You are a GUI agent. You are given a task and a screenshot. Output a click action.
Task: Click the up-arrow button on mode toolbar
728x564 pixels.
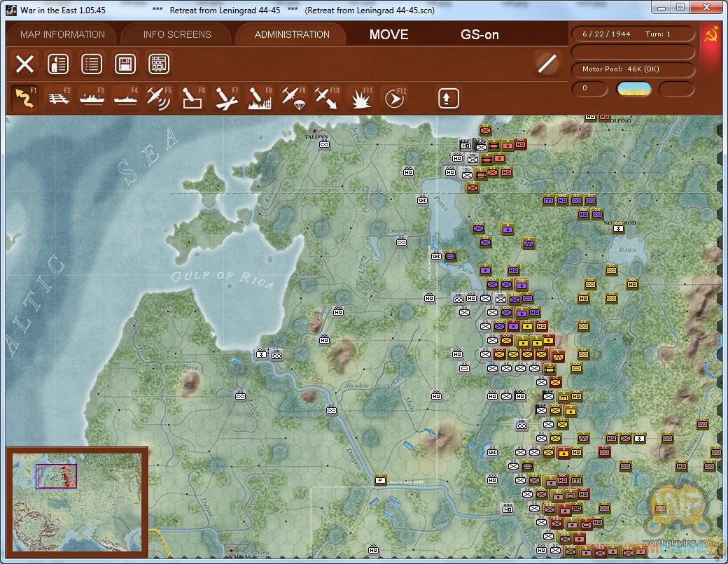(449, 99)
